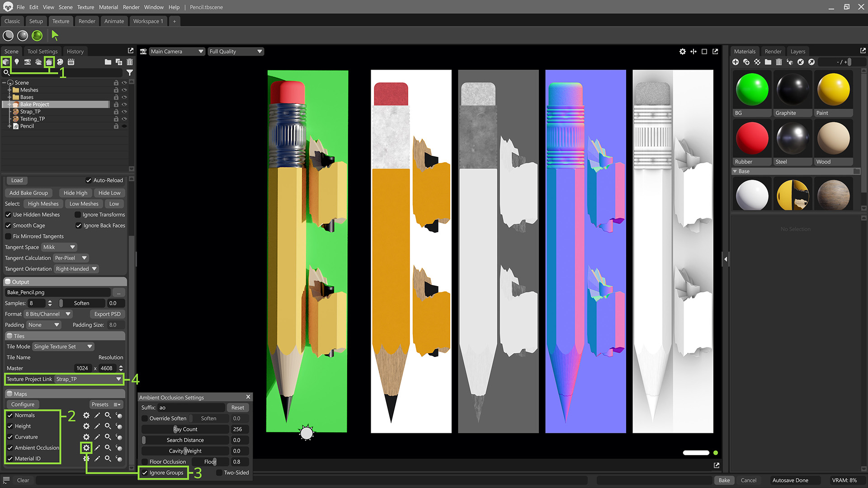Hide the Strap_TP item via eye icon
Image resolution: width=868 pixels, height=488 pixels.
coord(124,112)
